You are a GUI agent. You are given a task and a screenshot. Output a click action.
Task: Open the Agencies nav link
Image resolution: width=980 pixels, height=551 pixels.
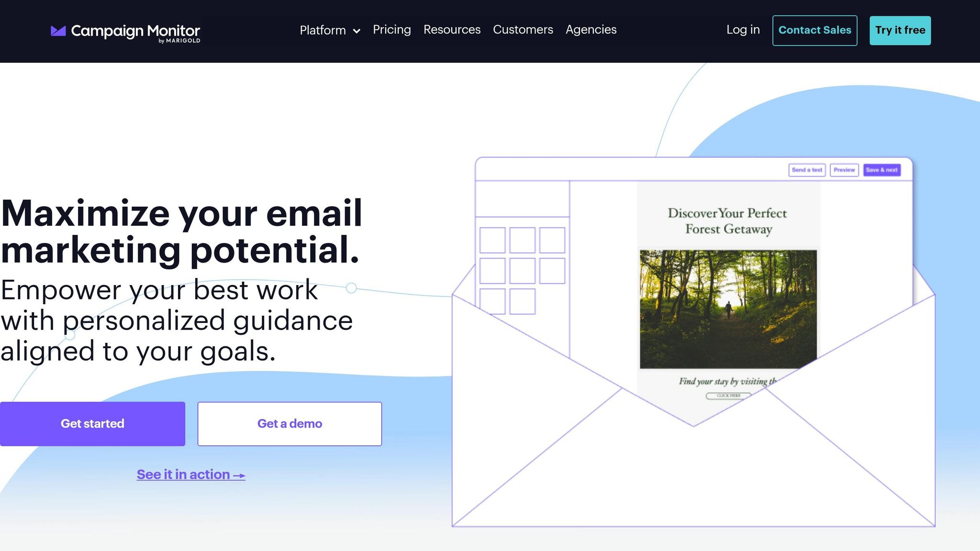[x=590, y=30]
